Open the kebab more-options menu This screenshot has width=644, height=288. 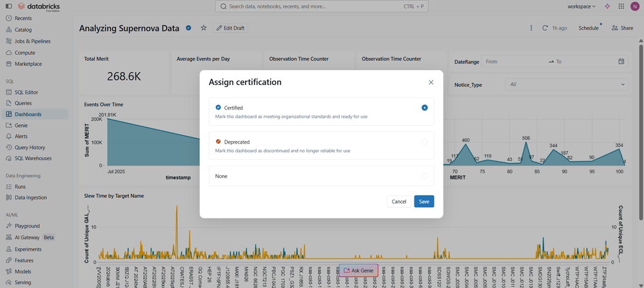click(531, 28)
